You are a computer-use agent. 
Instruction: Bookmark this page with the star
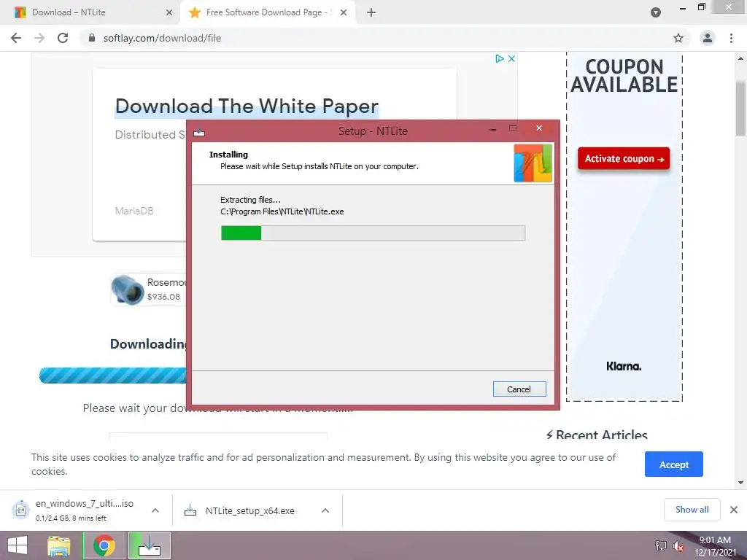click(678, 38)
